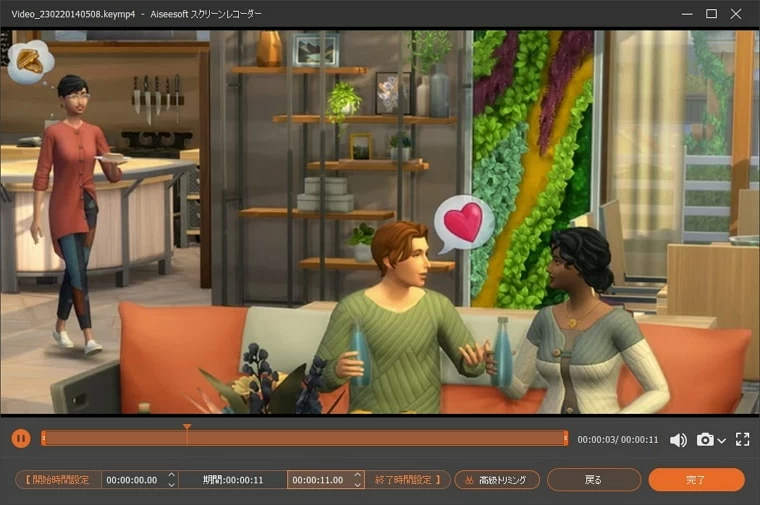This screenshot has height=505, width=760.
Task: Click the end time field 00:00:11.00
Action: tap(317, 480)
